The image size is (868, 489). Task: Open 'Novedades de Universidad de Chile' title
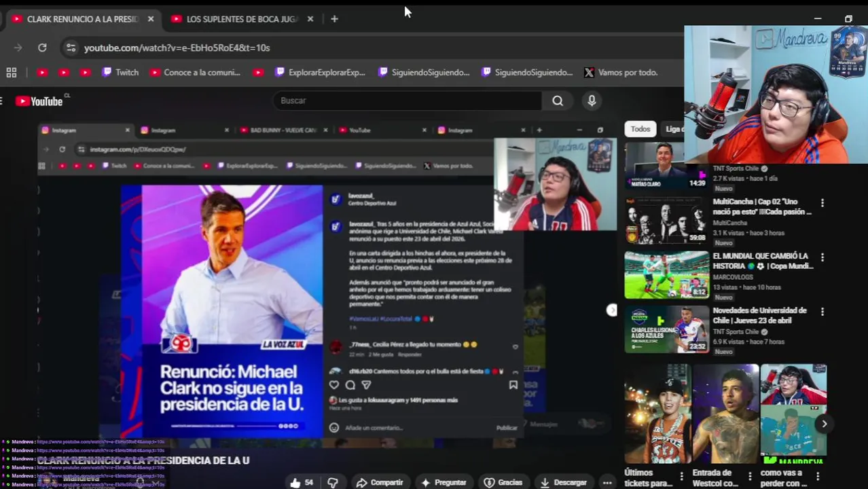tap(759, 315)
